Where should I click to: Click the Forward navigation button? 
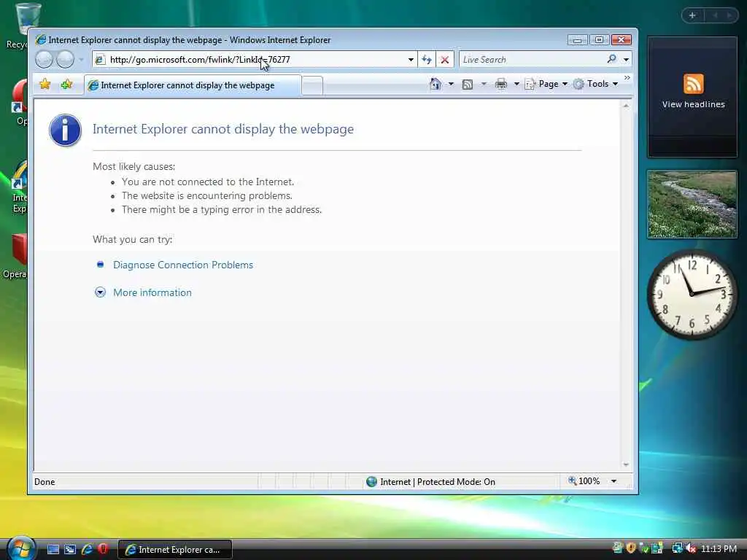click(65, 60)
